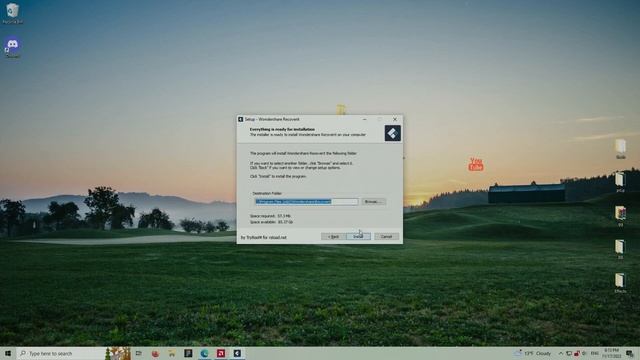Viewport: 640px width, 360px height.
Task: Open the notification center icon in the taskbar
Action: click(630, 353)
